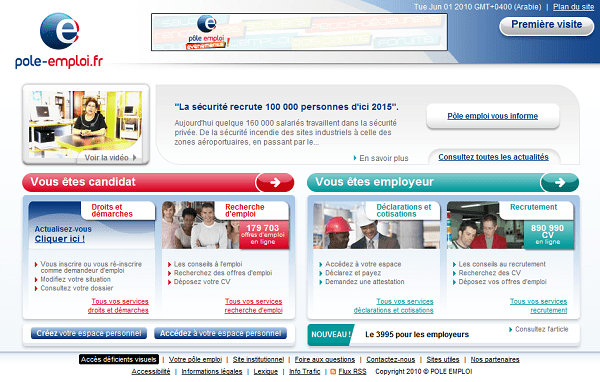This screenshot has width=600, height=382.
Task: Click the pole-emploi.fr logo
Action: coord(59,41)
